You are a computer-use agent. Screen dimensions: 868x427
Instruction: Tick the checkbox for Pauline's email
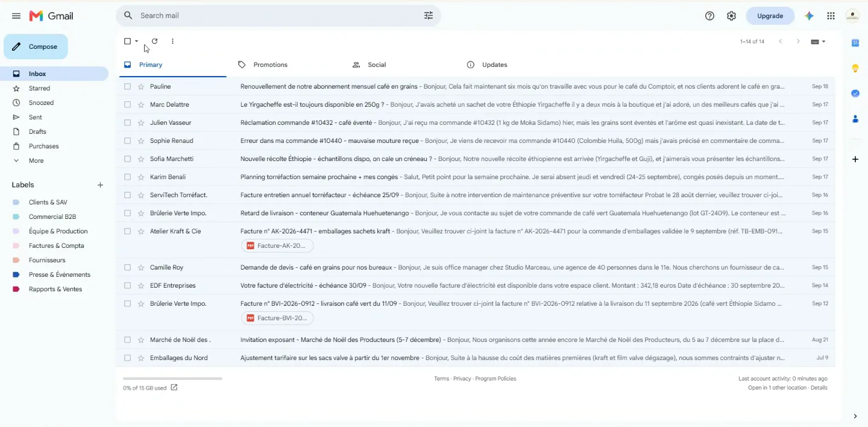click(x=127, y=86)
